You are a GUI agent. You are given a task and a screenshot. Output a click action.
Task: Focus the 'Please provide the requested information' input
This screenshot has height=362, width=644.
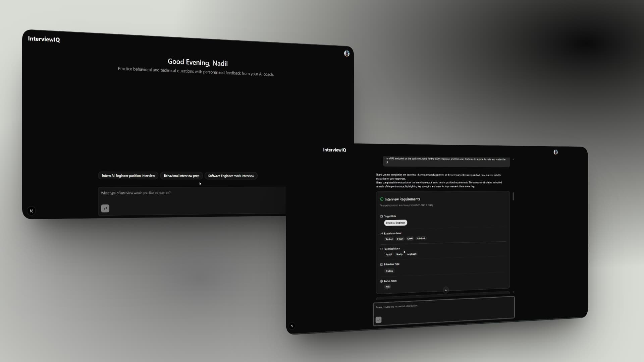444,311
